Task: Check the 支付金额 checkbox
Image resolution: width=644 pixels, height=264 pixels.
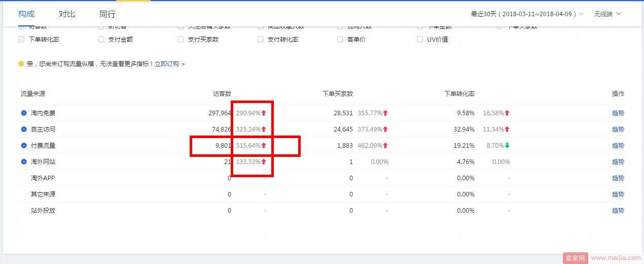Action: [101, 40]
